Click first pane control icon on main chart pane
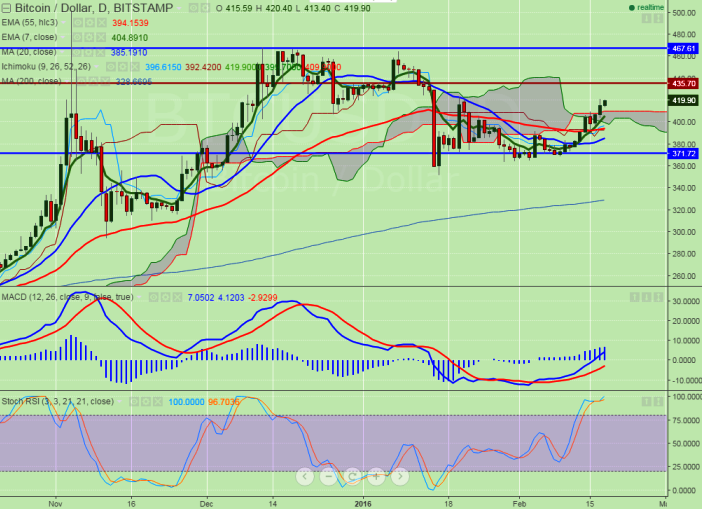The width and height of the screenshot is (702, 509). click(x=646, y=19)
